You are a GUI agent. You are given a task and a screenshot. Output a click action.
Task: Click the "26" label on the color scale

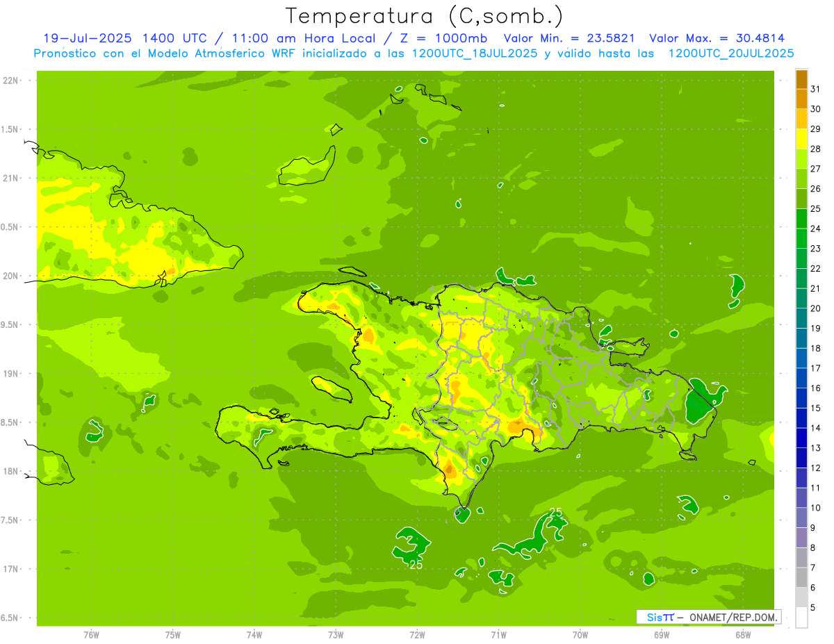point(815,188)
